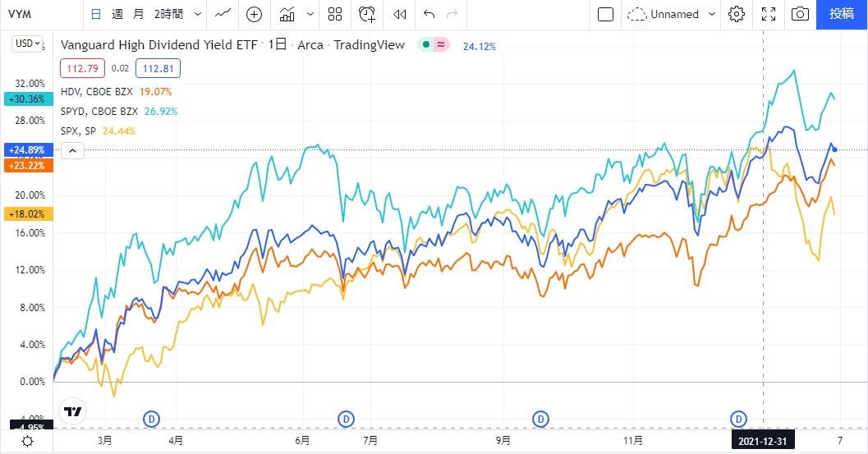Start bar replay with rewind icon

tap(399, 15)
